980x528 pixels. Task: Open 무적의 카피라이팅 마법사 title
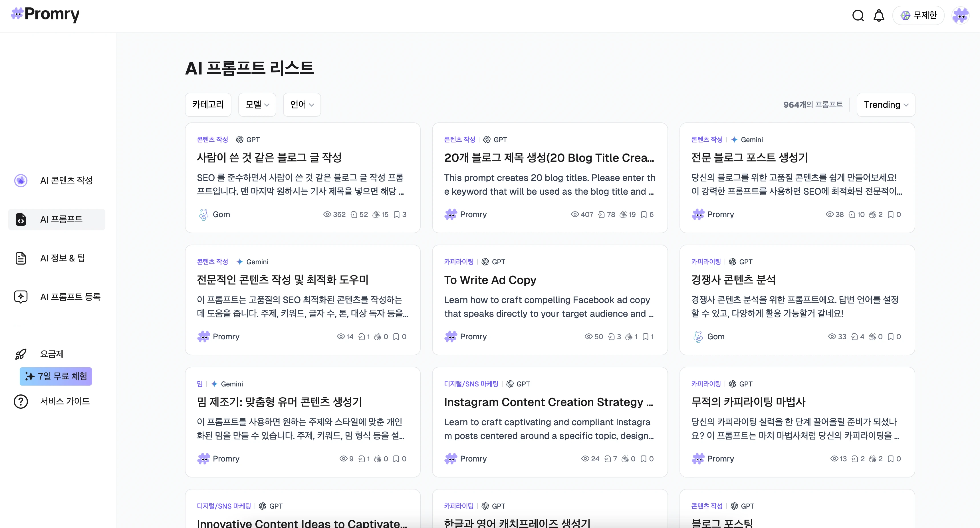(748, 402)
